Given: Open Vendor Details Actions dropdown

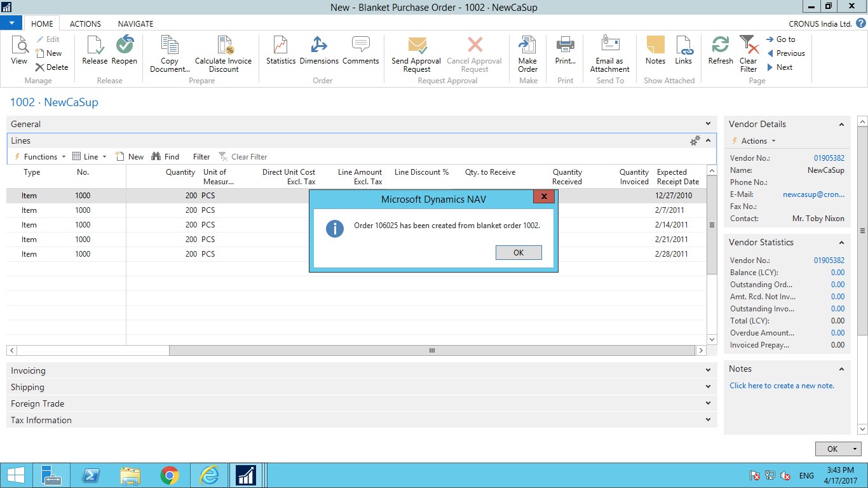Looking at the screenshot, I should tap(754, 141).
